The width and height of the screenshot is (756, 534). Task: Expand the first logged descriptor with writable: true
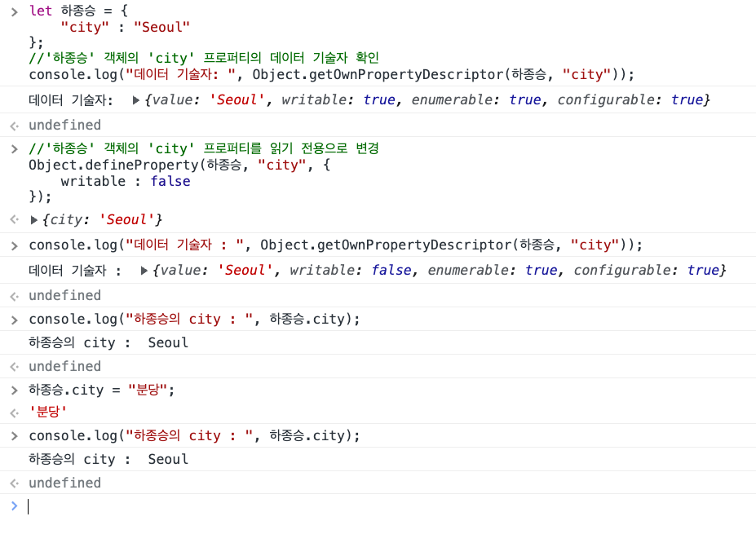136,100
